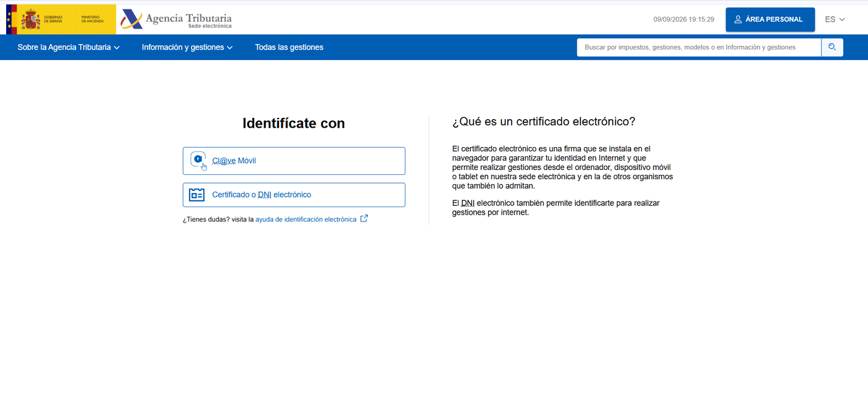This screenshot has width=868, height=415.
Task: Choose Certificado o DNI electrónico
Action: (x=294, y=195)
